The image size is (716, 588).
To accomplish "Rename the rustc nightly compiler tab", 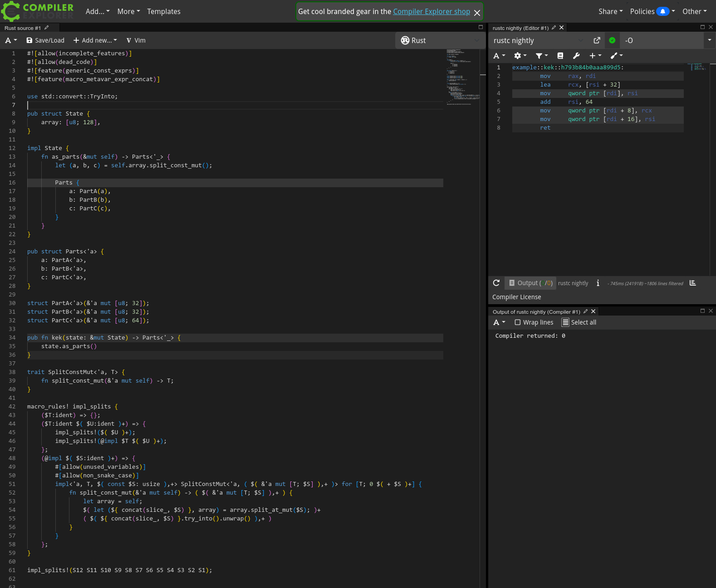I will (x=554, y=28).
